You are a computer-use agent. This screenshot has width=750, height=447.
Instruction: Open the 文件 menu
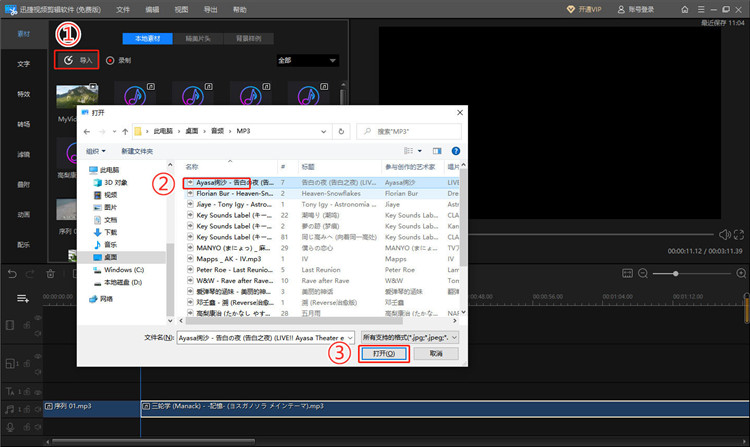click(123, 9)
